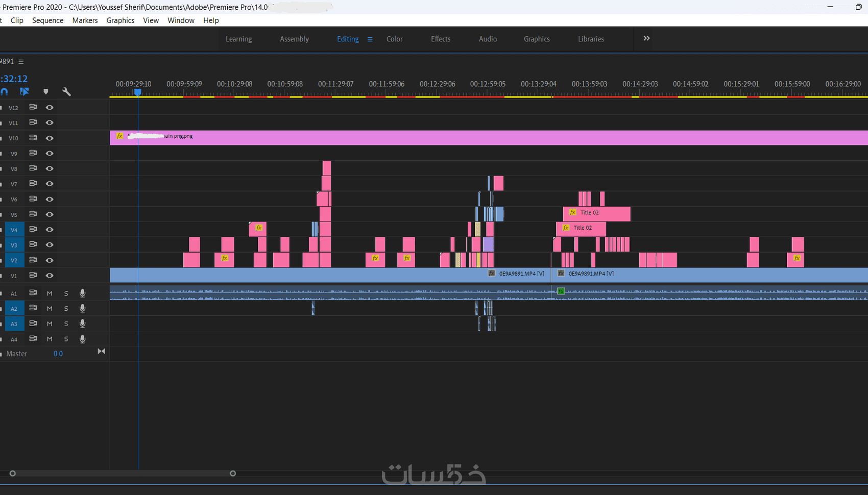
Task: Hide video track V7
Action: point(50,184)
